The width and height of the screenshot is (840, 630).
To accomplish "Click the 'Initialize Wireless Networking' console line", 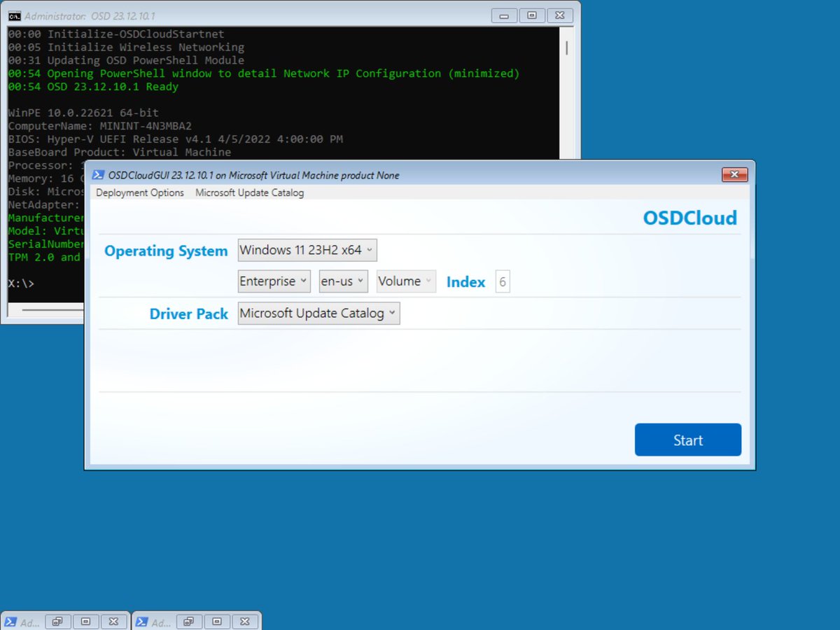I will [x=126, y=47].
